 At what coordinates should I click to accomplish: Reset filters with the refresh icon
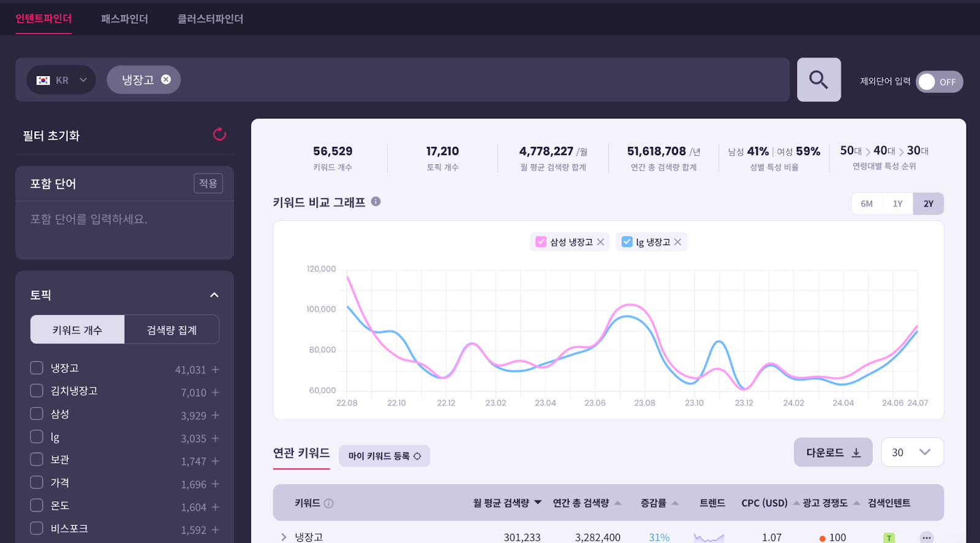pos(219,134)
